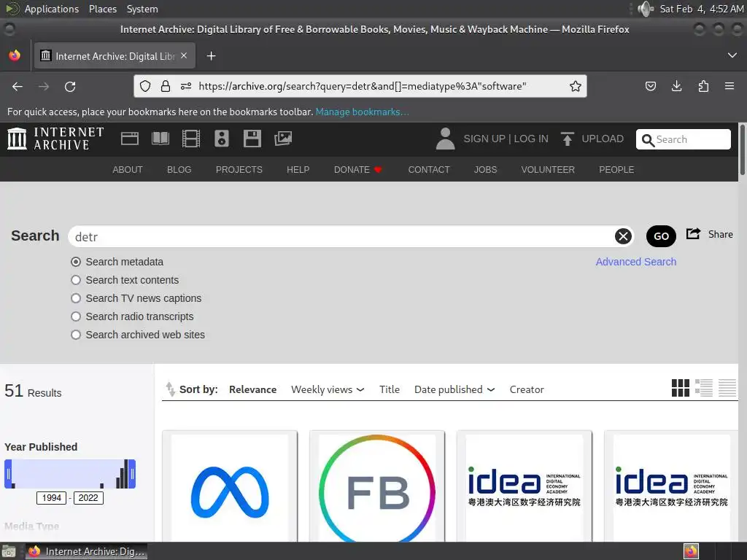This screenshot has width=747, height=560.
Task: Open Firefox hamburger menu
Action: tap(729, 86)
